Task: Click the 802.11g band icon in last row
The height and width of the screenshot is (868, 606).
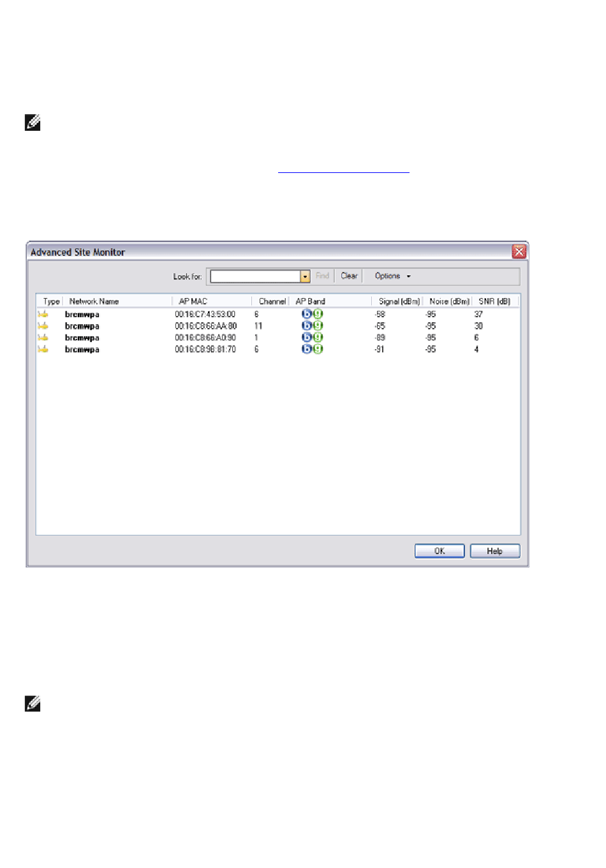Action: click(x=318, y=349)
